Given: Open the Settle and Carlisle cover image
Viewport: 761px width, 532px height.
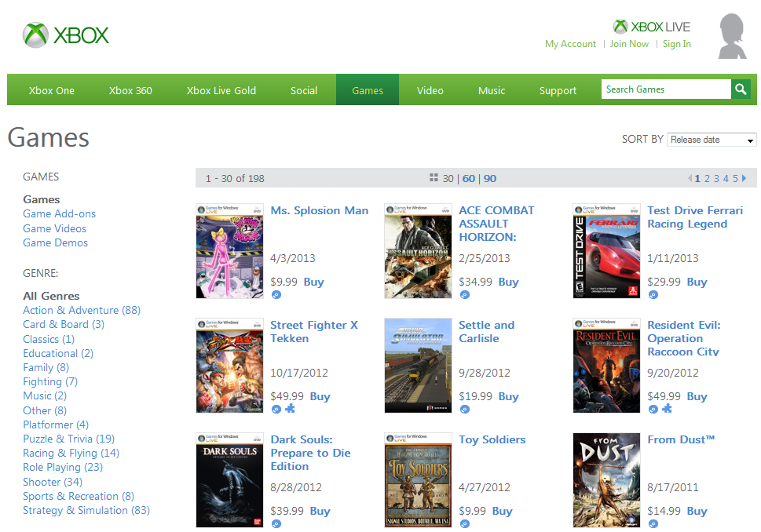Looking at the screenshot, I should pos(418,365).
